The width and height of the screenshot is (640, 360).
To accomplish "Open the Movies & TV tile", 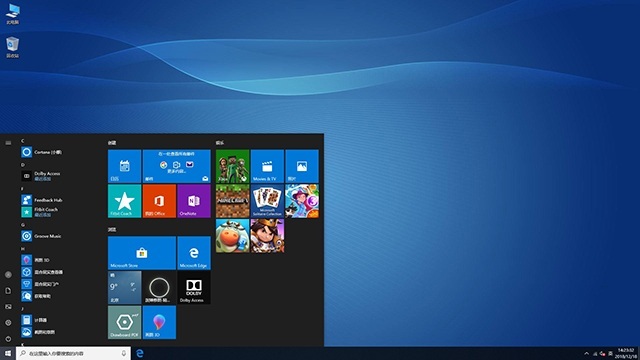I will tap(267, 166).
